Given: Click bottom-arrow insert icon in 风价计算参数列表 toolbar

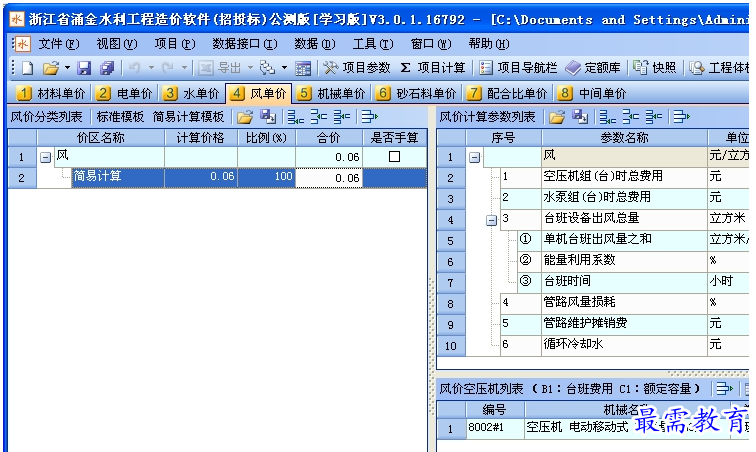Looking at the screenshot, I should 608,117.
